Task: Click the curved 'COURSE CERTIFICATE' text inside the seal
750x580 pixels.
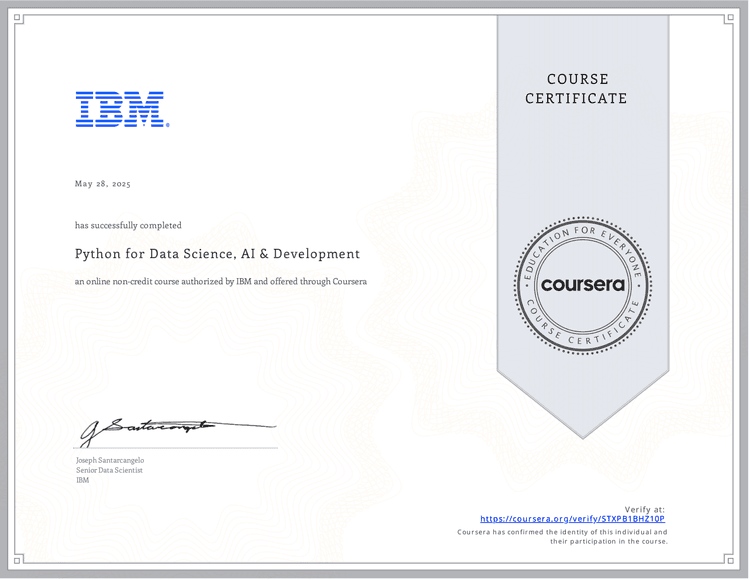Action: 582,337
